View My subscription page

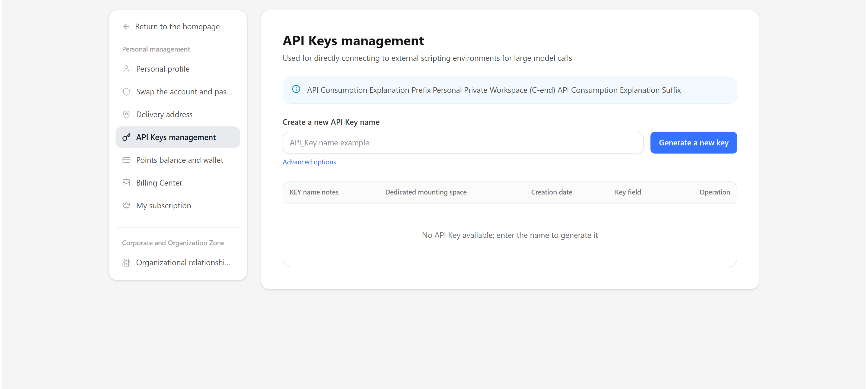(178, 206)
